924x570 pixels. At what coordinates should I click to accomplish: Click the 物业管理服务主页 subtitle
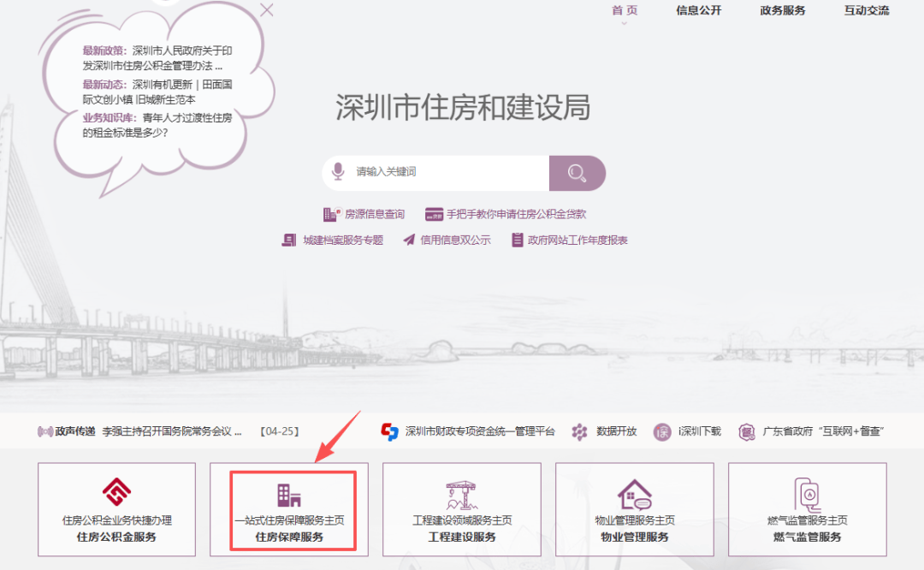click(635, 520)
